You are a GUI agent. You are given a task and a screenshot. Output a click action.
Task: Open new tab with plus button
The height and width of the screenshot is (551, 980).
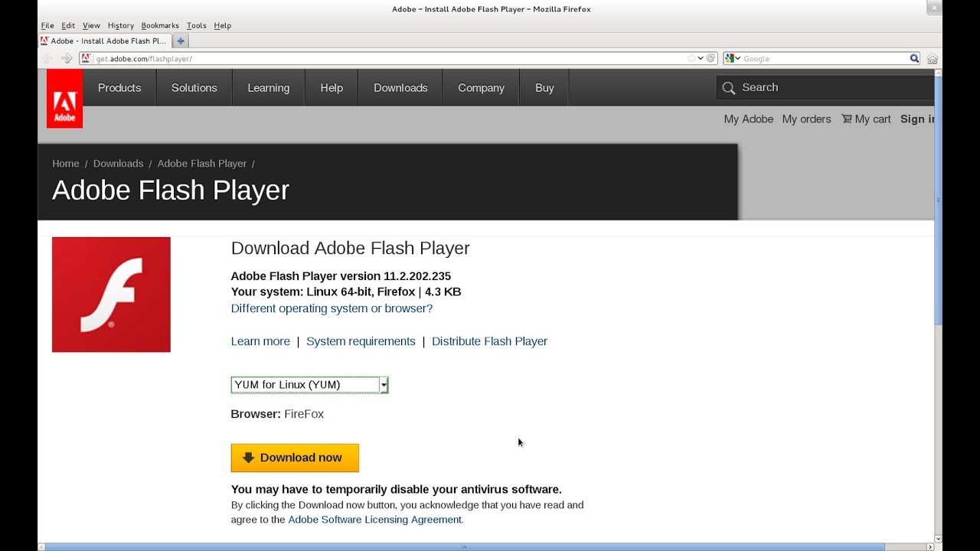tap(181, 41)
